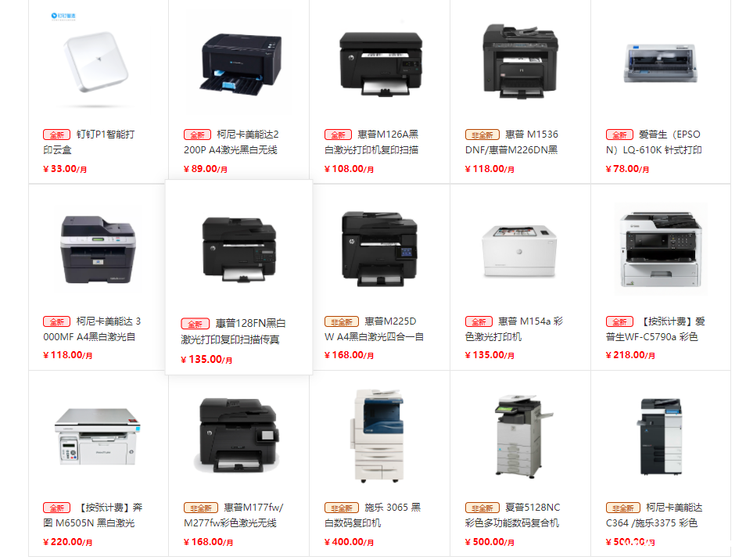Open the Epson LQ-610K printer image

tap(660, 64)
